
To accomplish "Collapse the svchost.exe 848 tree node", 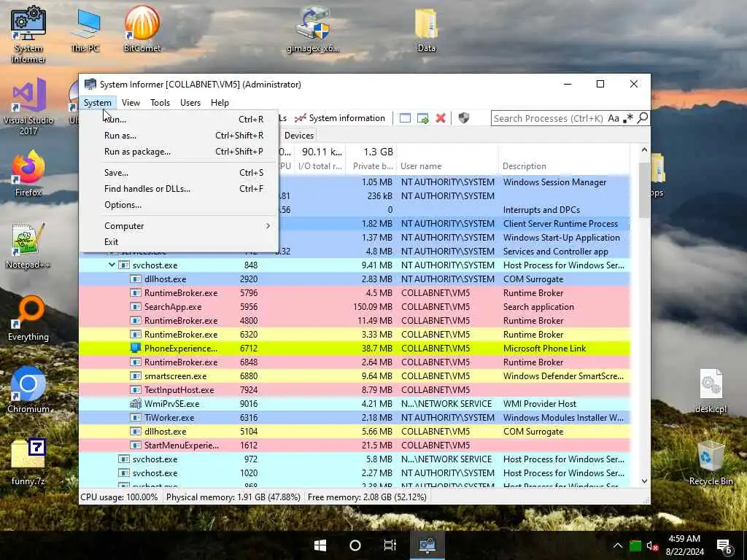I will [112, 265].
